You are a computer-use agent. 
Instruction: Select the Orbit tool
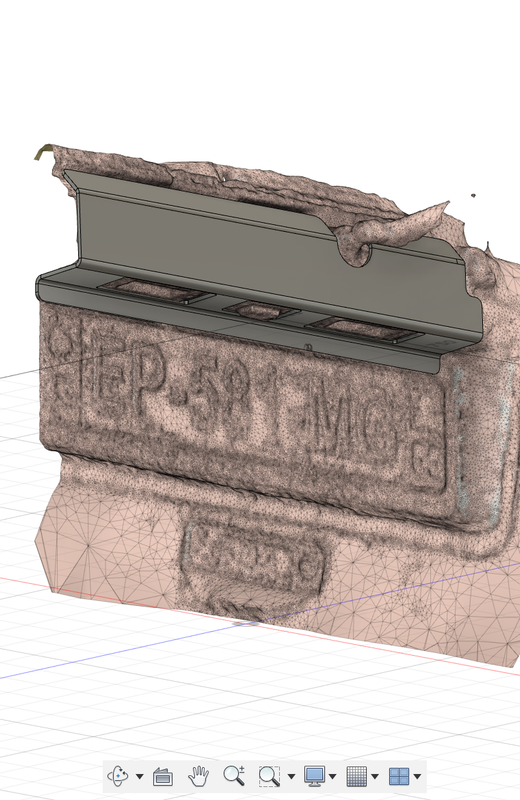point(118,776)
